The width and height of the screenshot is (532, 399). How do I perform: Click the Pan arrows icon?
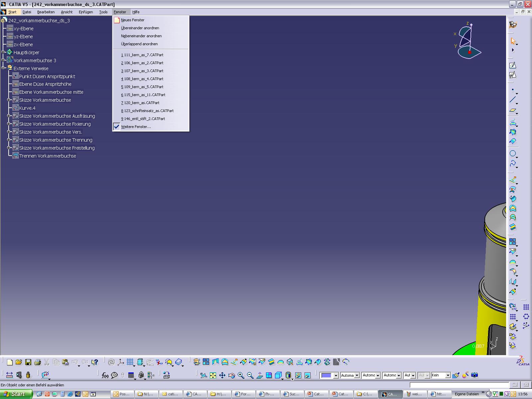pos(222,375)
